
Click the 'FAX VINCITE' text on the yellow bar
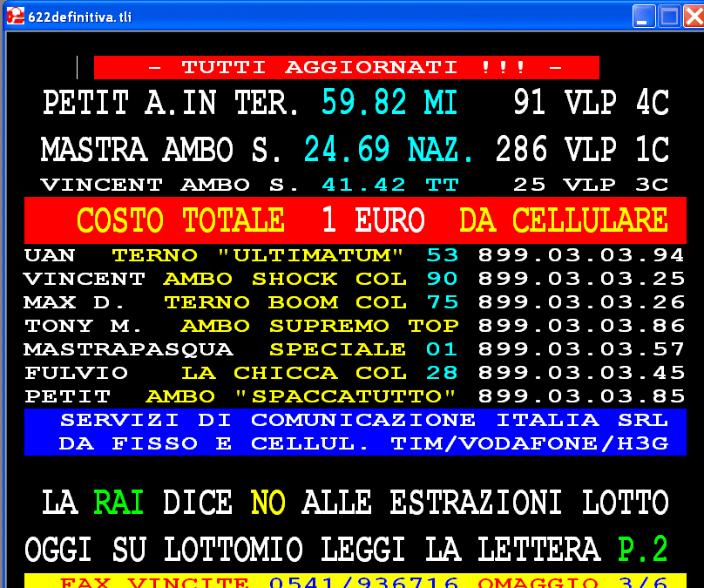tap(154, 582)
